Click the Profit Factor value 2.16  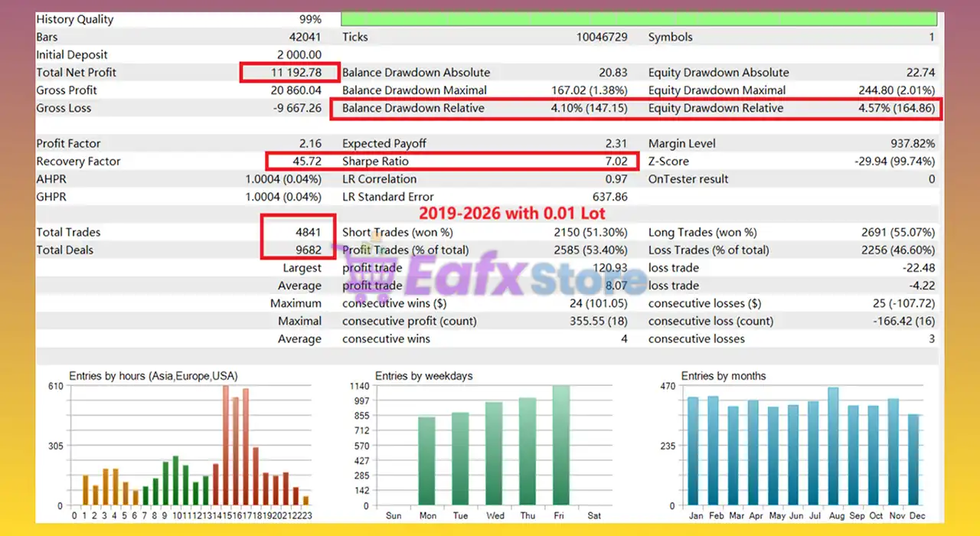309,144
